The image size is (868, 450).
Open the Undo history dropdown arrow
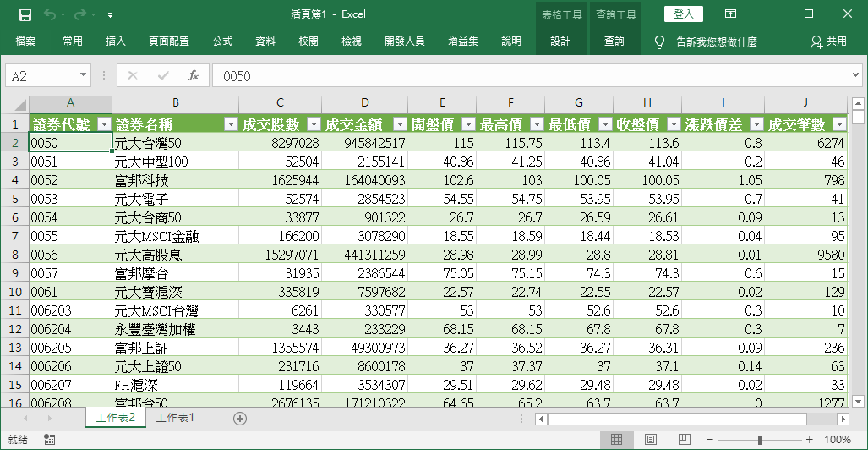click(x=63, y=15)
